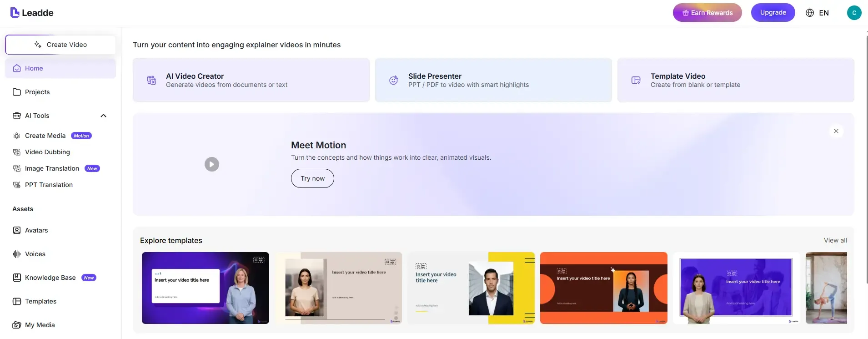Open View all templates link
The image size is (868, 339).
tap(835, 240)
